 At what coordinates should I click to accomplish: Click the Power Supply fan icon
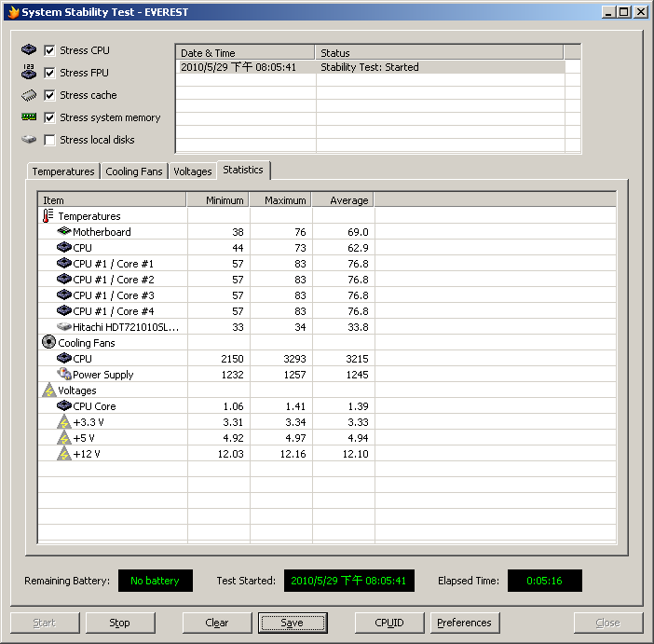64,375
